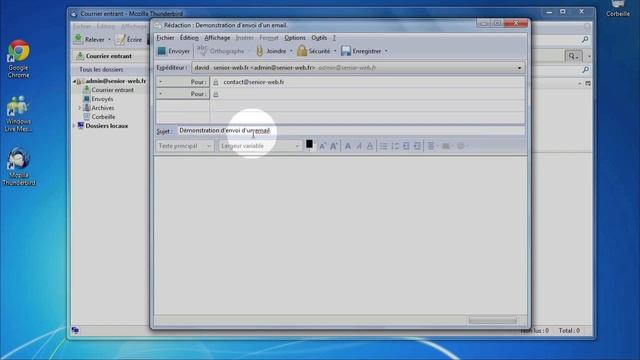640x360 pixels.
Task: Open the Corbeille desktop recycle bin
Action: pyautogui.click(x=618, y=9)
